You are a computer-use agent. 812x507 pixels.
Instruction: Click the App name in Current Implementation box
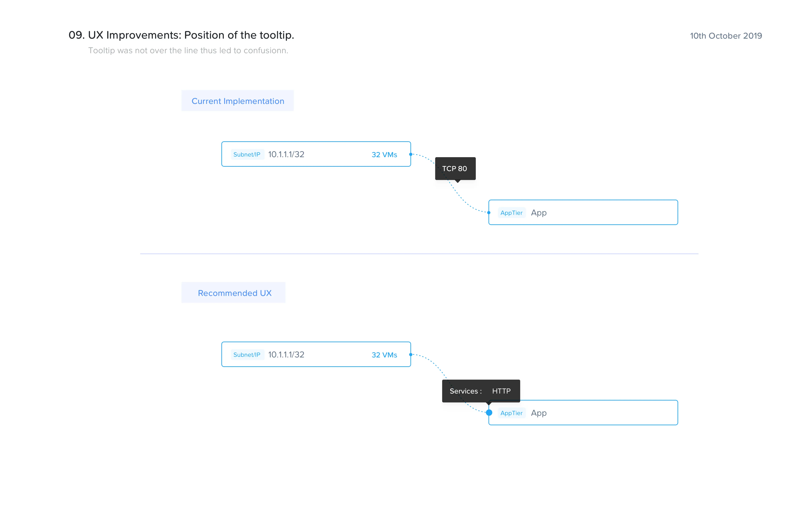tap(539, 213)
